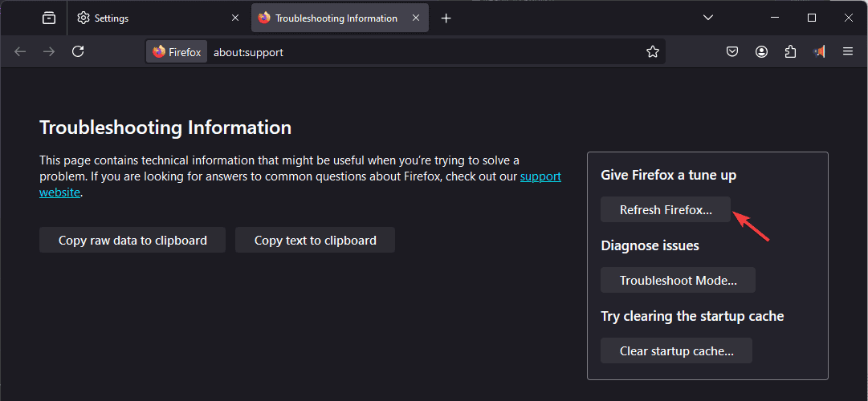
Task: Open the Extensions puzzle icon
Action: (790, 52)
